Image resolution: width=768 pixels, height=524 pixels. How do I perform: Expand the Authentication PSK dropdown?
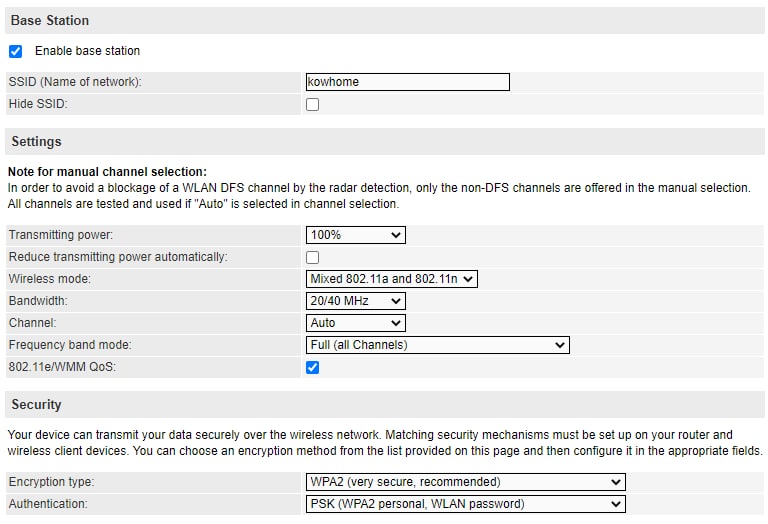click(465, 504)
